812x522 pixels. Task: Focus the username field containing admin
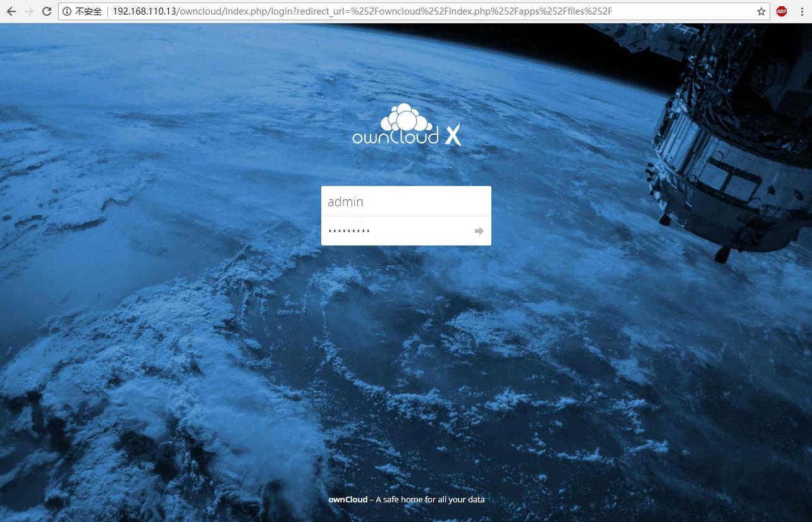coord(406,201)
